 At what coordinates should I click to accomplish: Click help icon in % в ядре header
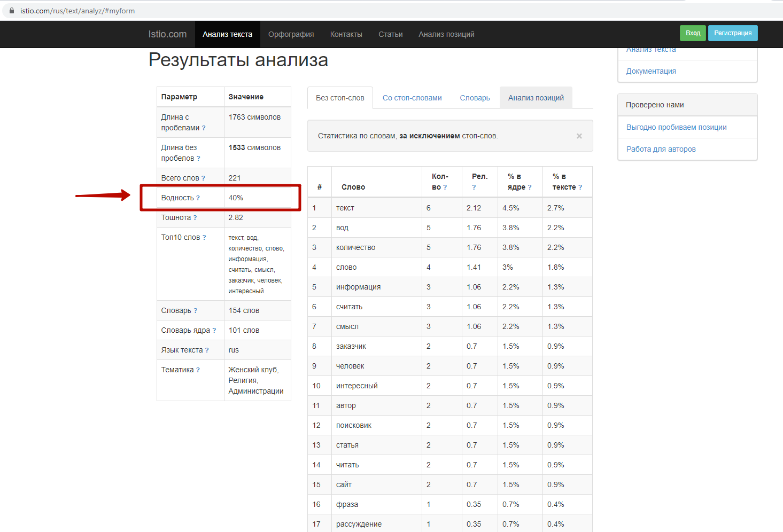point(530,187)
